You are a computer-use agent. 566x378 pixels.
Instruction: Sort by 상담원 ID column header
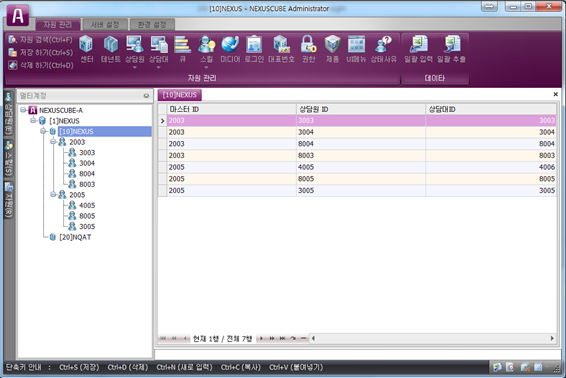pos(361,109)
